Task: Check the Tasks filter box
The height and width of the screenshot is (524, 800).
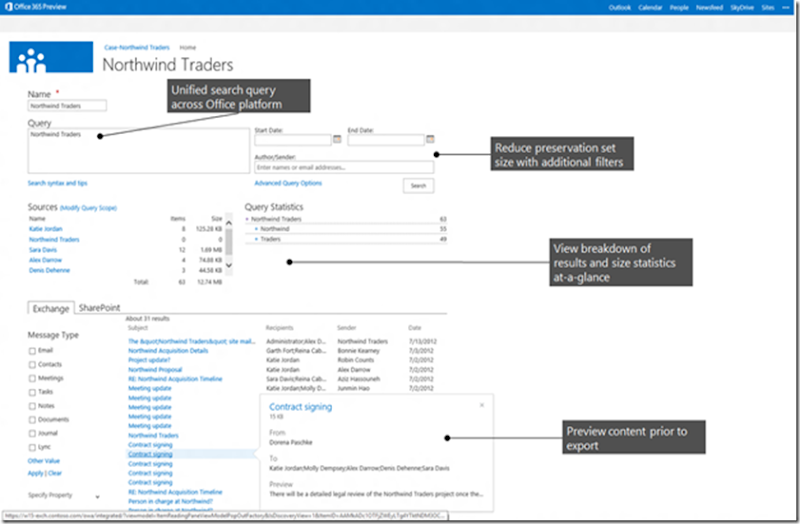Action: (x=32, y=392)
